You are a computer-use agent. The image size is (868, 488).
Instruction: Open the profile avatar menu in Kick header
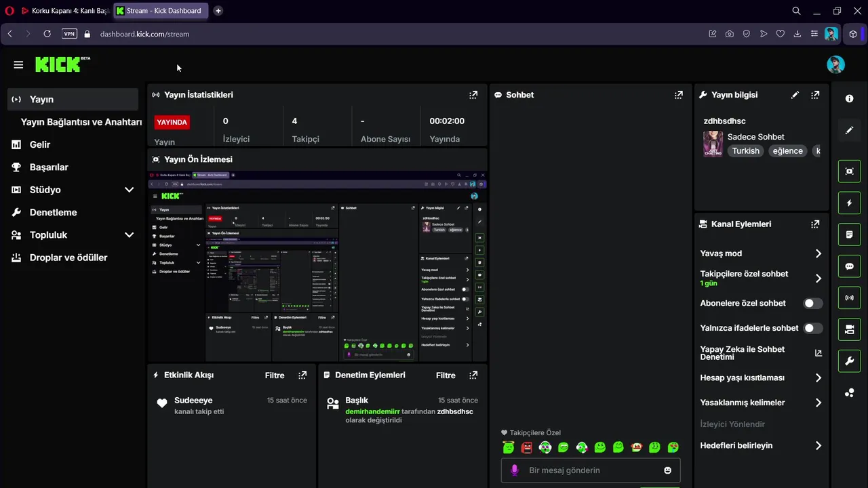coord(835,64)
